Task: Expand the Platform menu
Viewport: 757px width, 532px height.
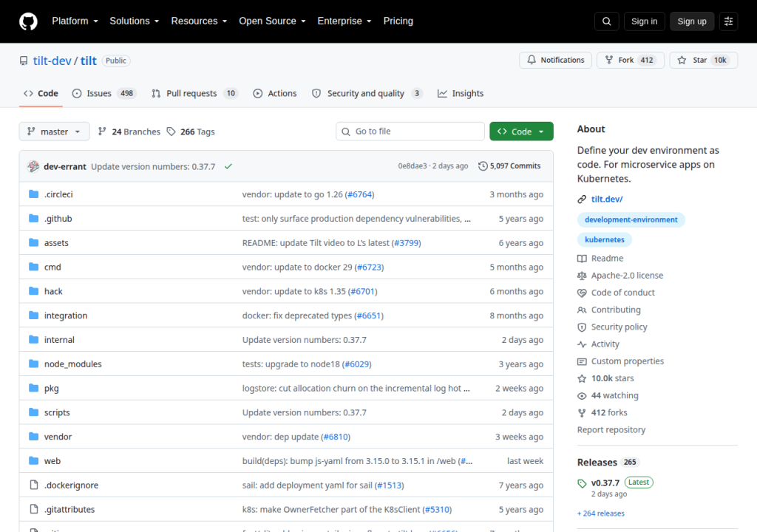Action: click(x=75, y=21)
